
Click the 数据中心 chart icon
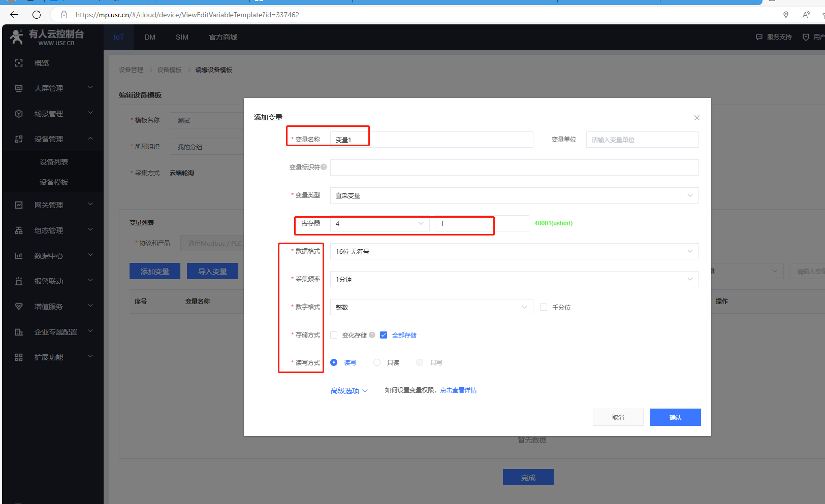(x=19, y=256)
